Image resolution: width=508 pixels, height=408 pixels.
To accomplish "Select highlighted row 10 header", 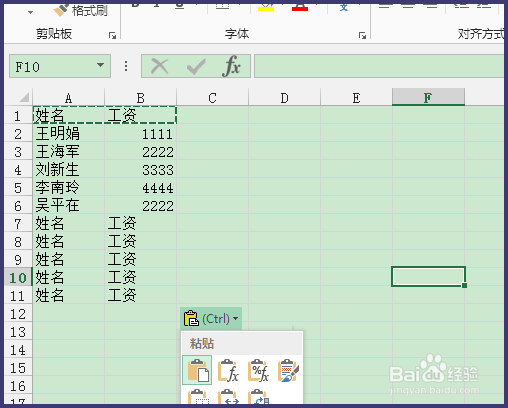I will pyautogui.click(x=18, y=277).
